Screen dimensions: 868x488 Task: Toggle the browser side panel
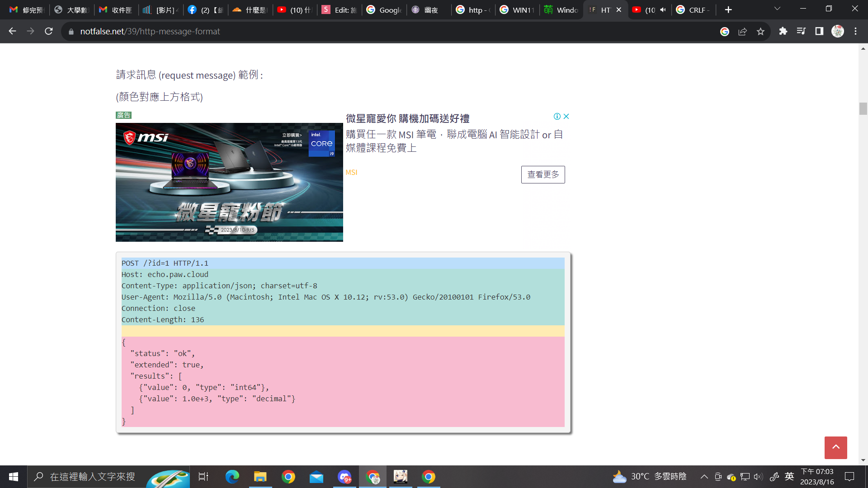(x=819, y=31)
